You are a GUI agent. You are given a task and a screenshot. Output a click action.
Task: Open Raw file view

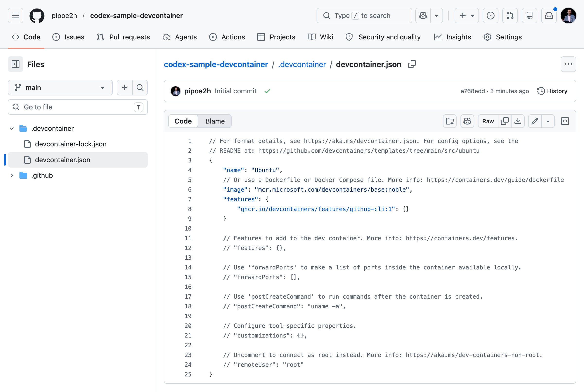tap(488, 121)
